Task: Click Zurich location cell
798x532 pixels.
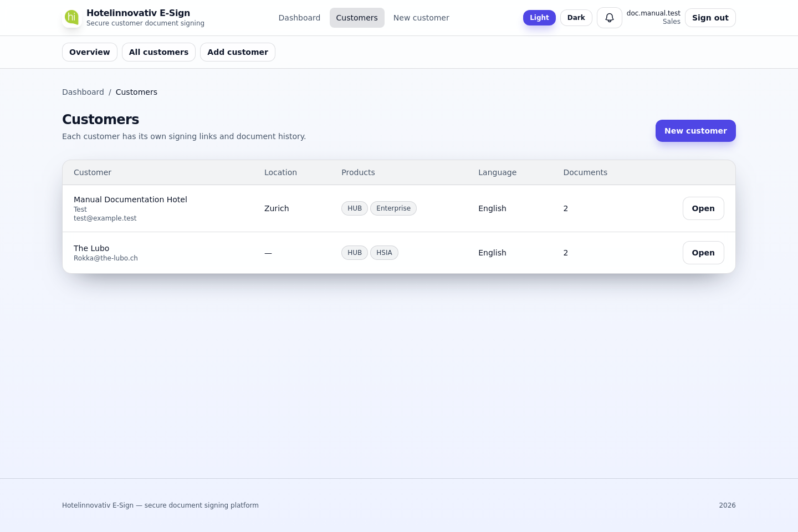Action: click(x=277, y=208)
